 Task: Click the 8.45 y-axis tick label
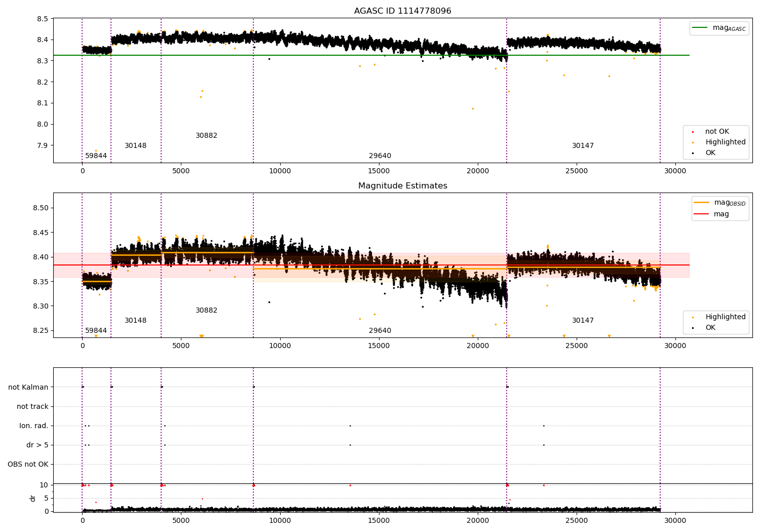pyautogui.click(x=41, y=233)
